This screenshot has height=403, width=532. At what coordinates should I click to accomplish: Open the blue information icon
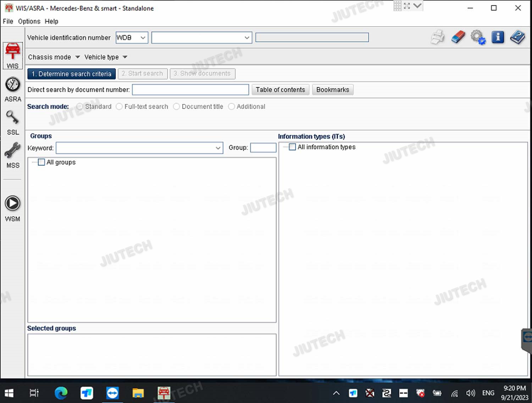coord(498,37)
